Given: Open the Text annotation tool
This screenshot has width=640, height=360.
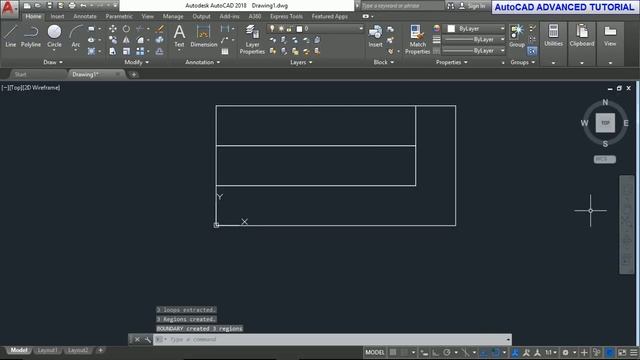Looking at the screenshot, I should [179, 36].
